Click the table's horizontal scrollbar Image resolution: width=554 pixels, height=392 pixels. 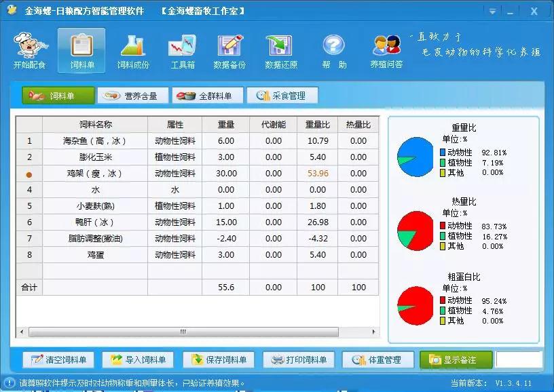tap(183, 332)
